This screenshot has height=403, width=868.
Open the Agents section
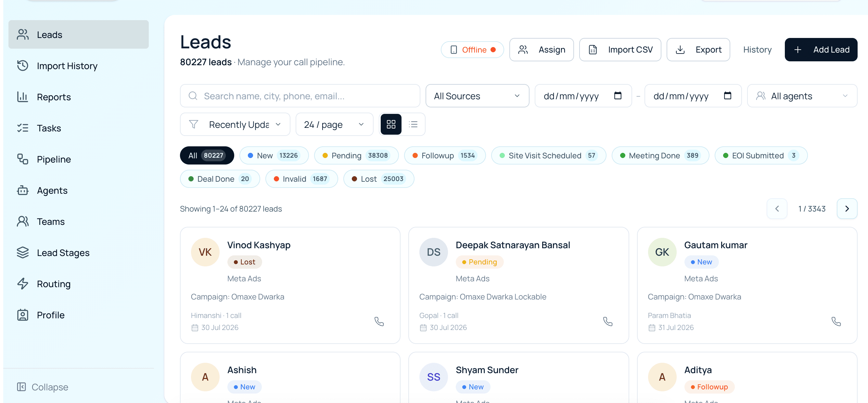coord(79,190)
